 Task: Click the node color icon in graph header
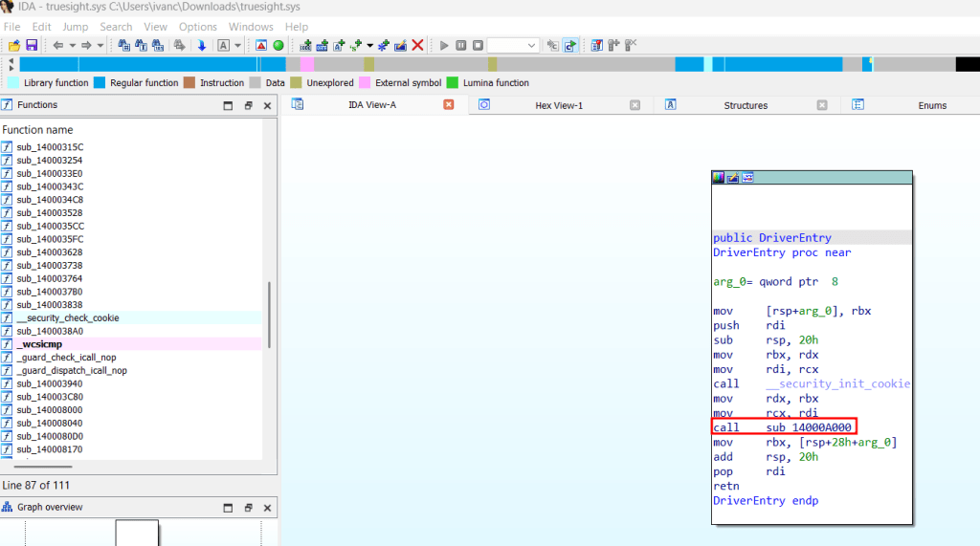(719, 177)
